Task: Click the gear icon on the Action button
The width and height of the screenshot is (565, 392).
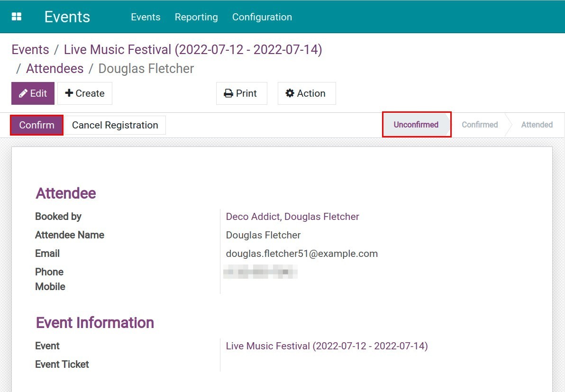Action: (290, 93)
